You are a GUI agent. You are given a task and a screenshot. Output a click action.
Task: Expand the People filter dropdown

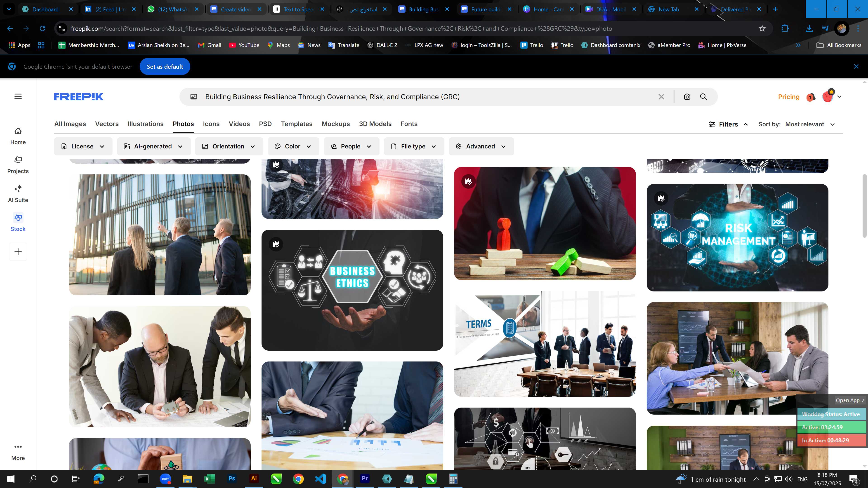click(x=351, y=146)
